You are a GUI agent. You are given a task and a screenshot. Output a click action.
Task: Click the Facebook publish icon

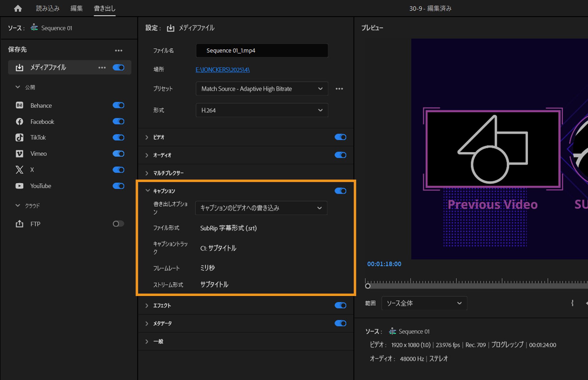19,121
